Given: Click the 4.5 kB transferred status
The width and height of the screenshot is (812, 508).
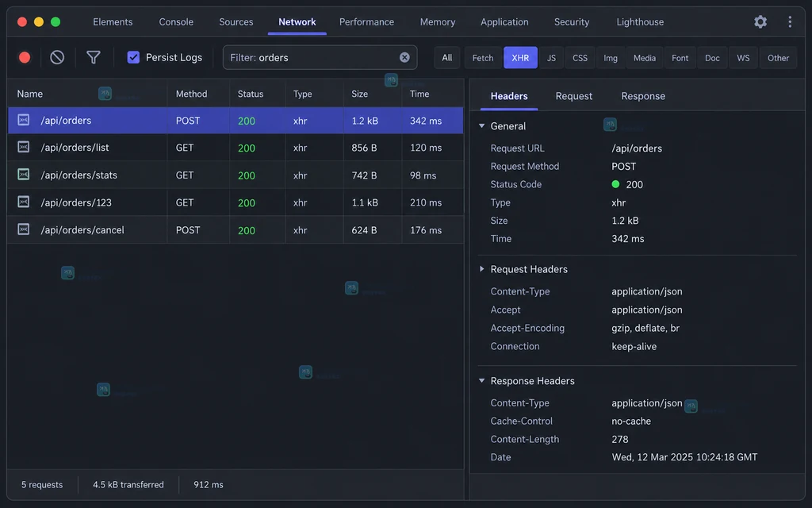Looking at the screenshot, I should [x=128, y=485].
